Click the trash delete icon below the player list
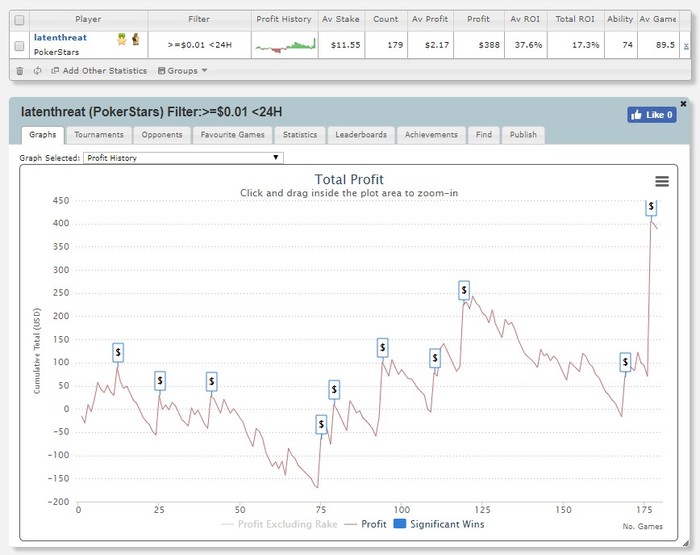The image size is (700, 555). tap(20, 71)
